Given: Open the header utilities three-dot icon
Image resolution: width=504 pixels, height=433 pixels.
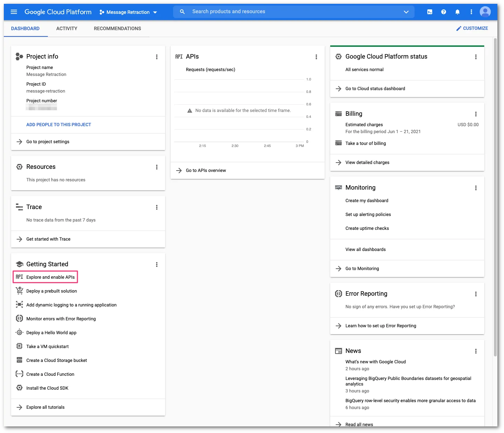Looking at the screenshot, I should tap(471, 11).
